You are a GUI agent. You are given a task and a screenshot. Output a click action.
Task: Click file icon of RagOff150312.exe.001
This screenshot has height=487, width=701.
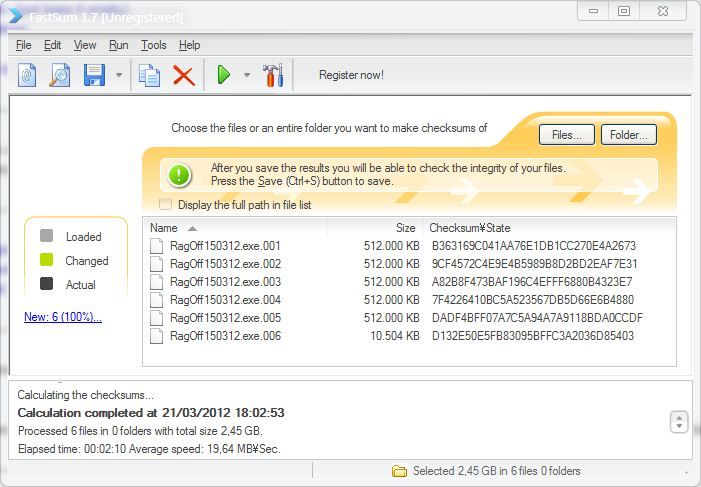(156, 246)
